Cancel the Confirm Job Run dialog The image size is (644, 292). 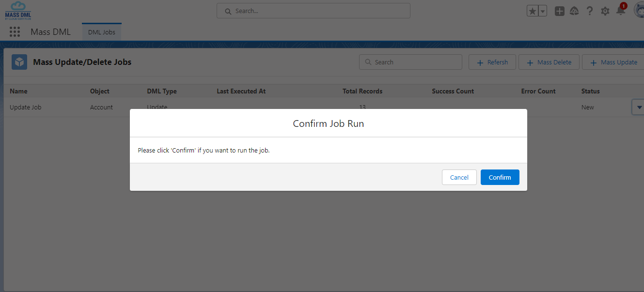459,177
